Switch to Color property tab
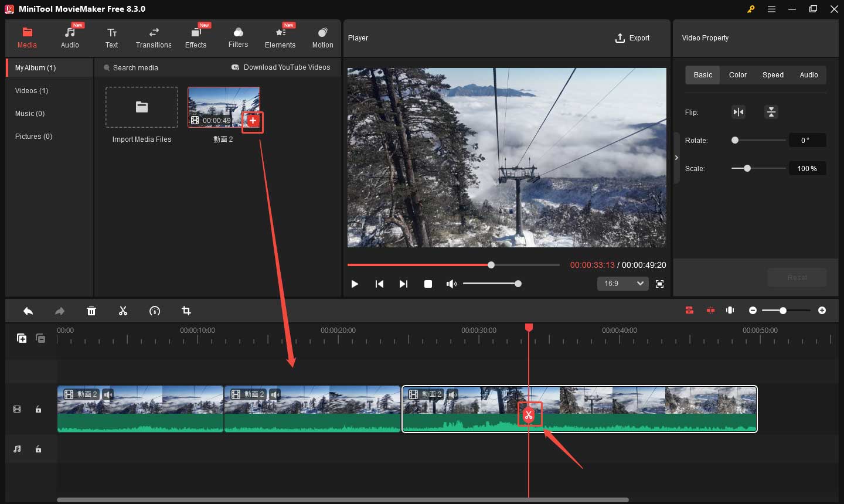Image resolution: width=844 pixels, height=504 pixels. (738, 75)
